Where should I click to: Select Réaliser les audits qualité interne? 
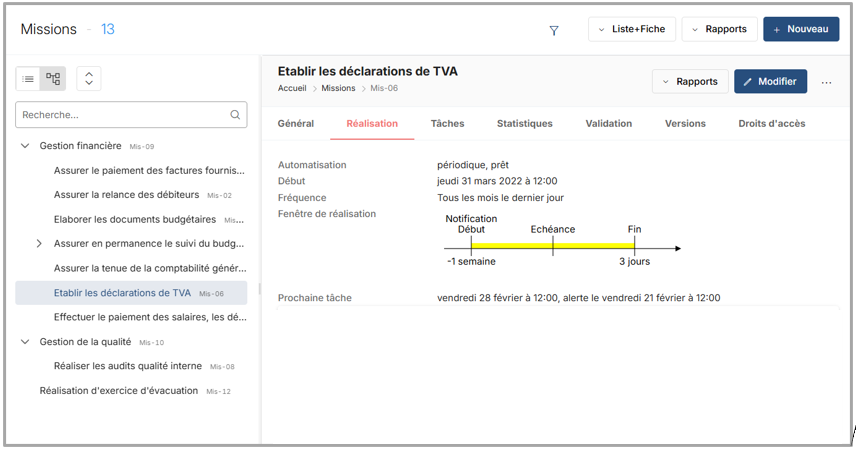tap(127, 366)
